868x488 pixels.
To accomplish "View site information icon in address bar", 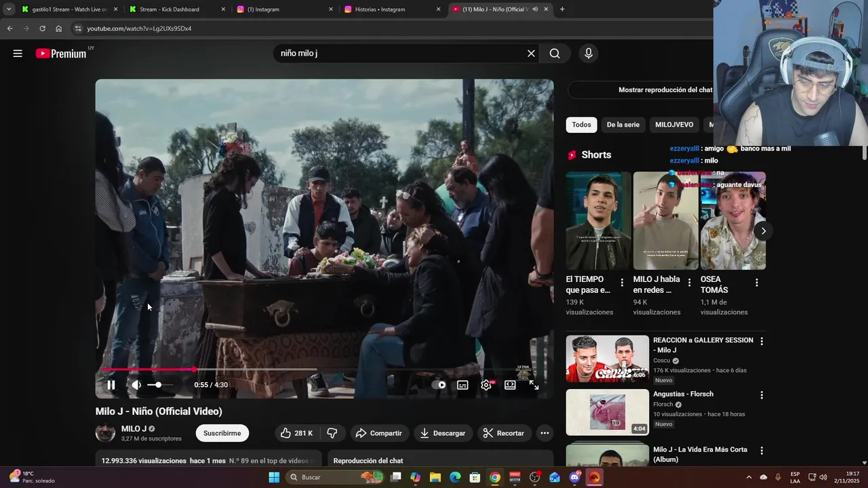I will [78, 28].
